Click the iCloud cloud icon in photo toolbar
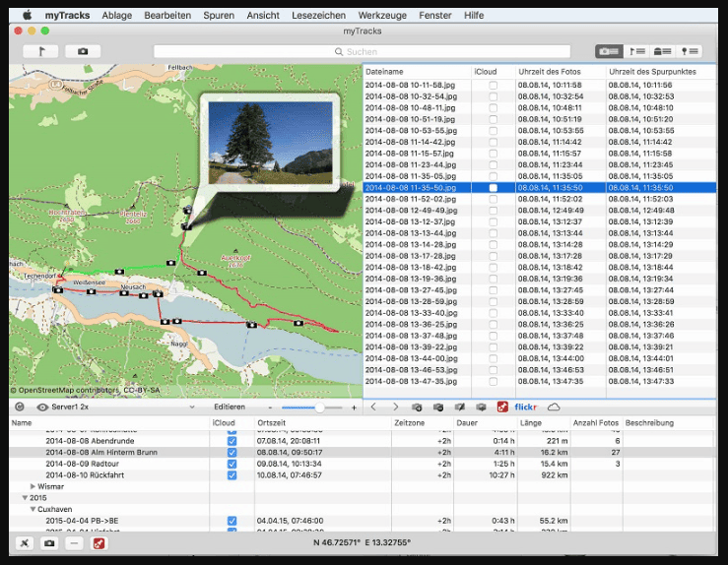 pos(554,408)
